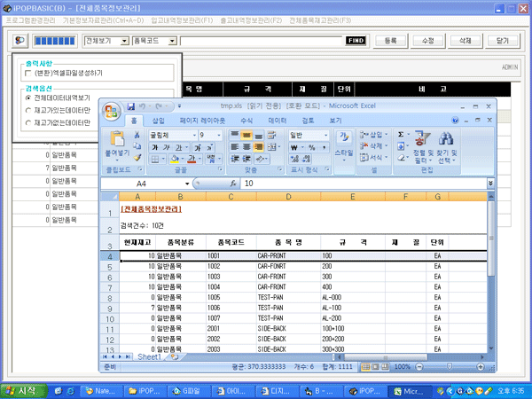532x399 pixels.
Task: Open 입고내역정보관리(F1) menu in iPOP
Action: click(182, 20)
